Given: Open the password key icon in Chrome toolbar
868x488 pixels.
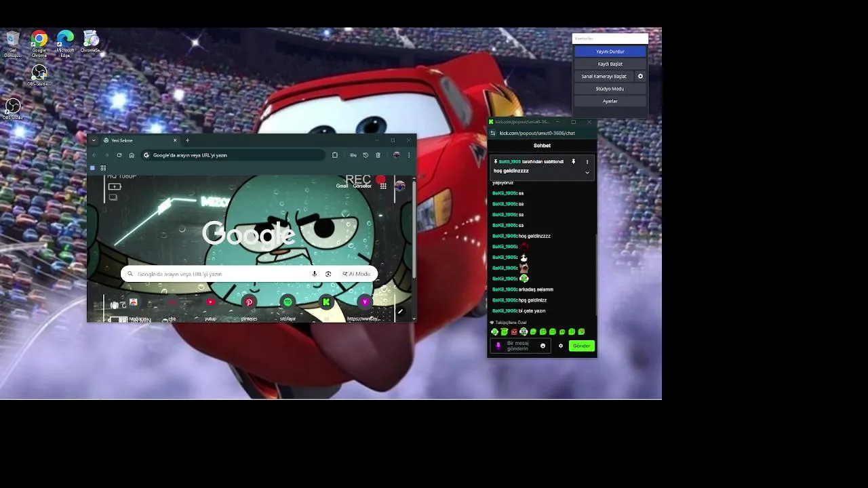Looking at the screenshot, I should 353,155.
